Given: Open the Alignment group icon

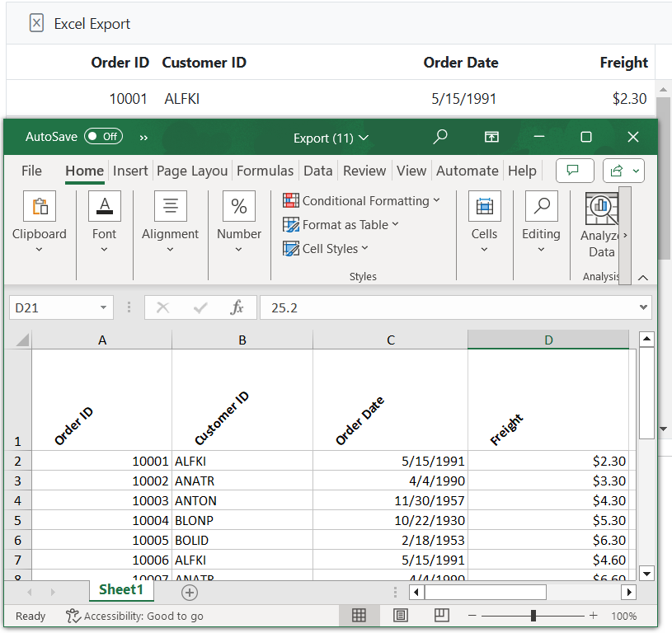Looking at the screenshot, I should (170, 206).
